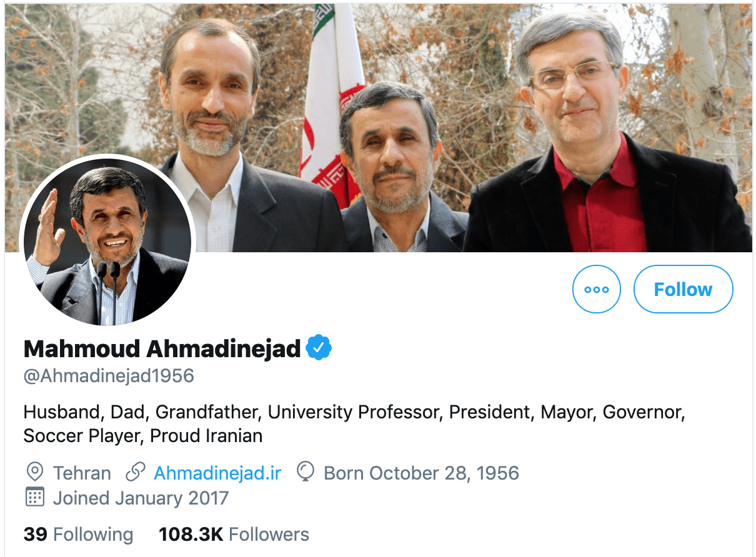View the 108.3K Followers list

click(234, 535)
